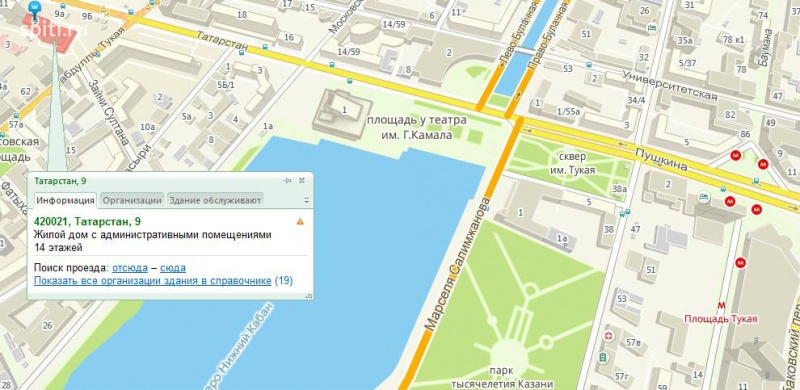
Task: Pin the Татарстан, 9 info popup
Action: point(287,180)
